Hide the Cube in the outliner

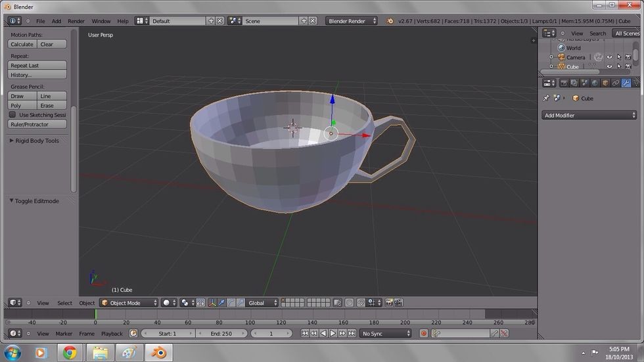[609, 66]
